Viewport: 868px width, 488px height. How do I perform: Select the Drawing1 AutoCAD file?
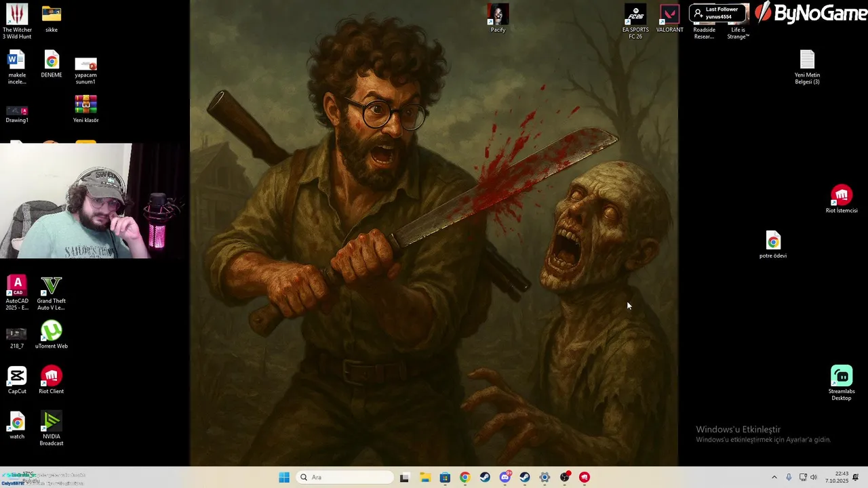point(17,114)
